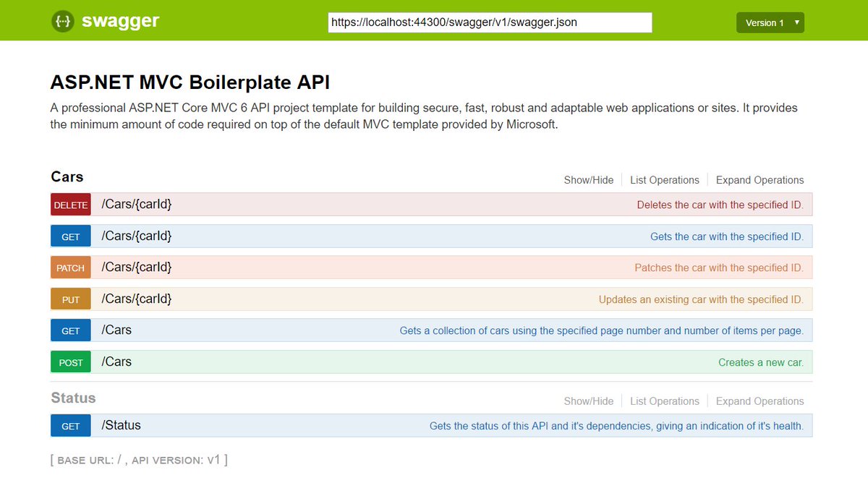868x488 pixels.
Task: Click 'Patches the car with the specified ID.'
Action: [719, 267]
